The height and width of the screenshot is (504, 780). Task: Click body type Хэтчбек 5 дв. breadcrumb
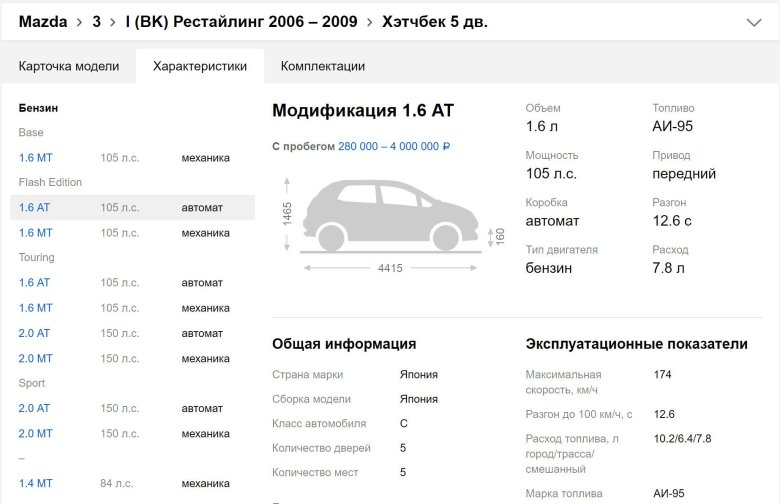[x=434, y=22]
